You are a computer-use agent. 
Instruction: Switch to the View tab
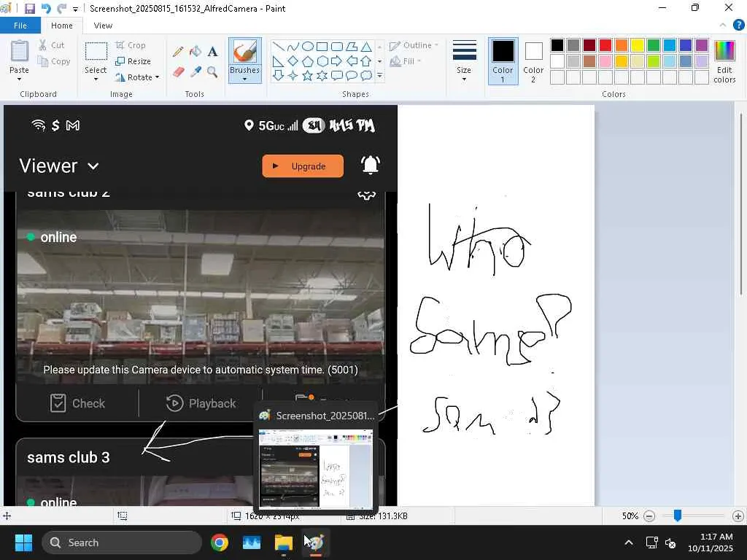click(x=103, y=26)
